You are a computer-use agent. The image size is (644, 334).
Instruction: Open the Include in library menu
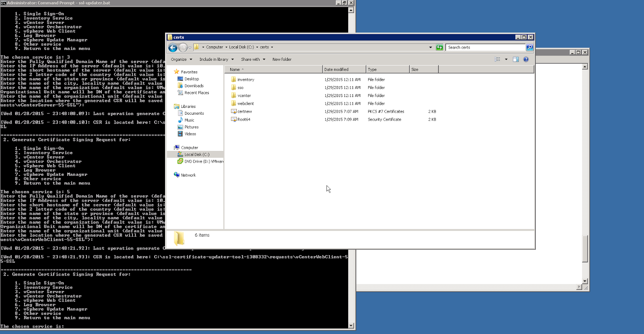point(217,59)
